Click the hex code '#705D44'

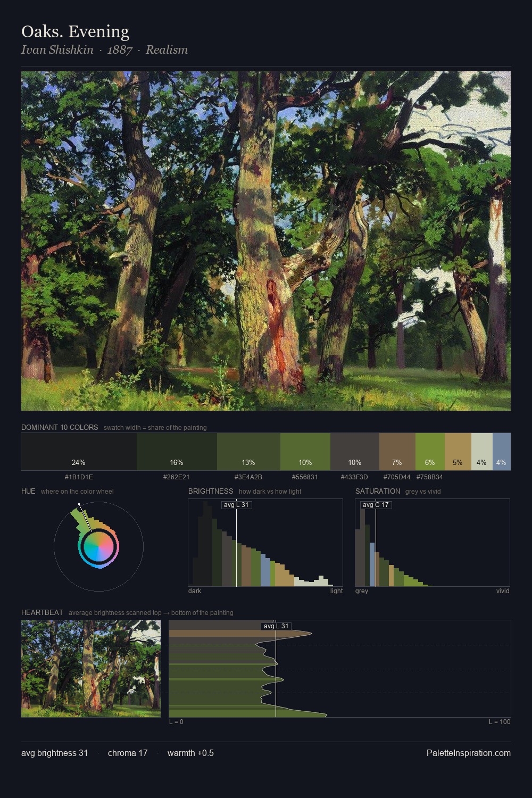397,477
